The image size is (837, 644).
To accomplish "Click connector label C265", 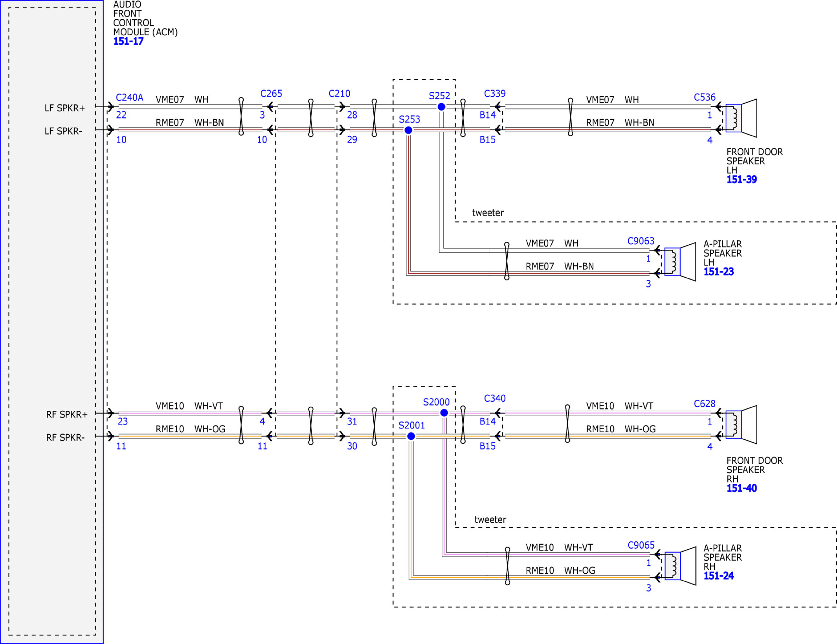I will click(271, 93).
